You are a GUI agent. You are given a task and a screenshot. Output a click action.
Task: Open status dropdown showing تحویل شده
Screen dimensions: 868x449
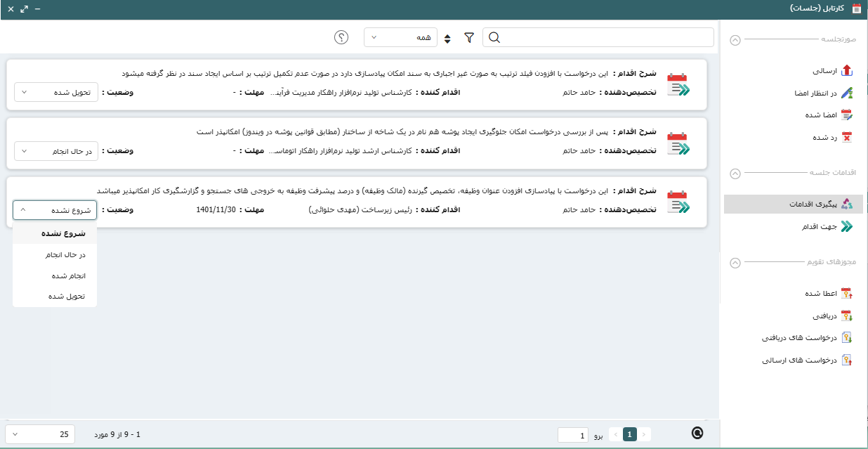click(x=56, y=92)
